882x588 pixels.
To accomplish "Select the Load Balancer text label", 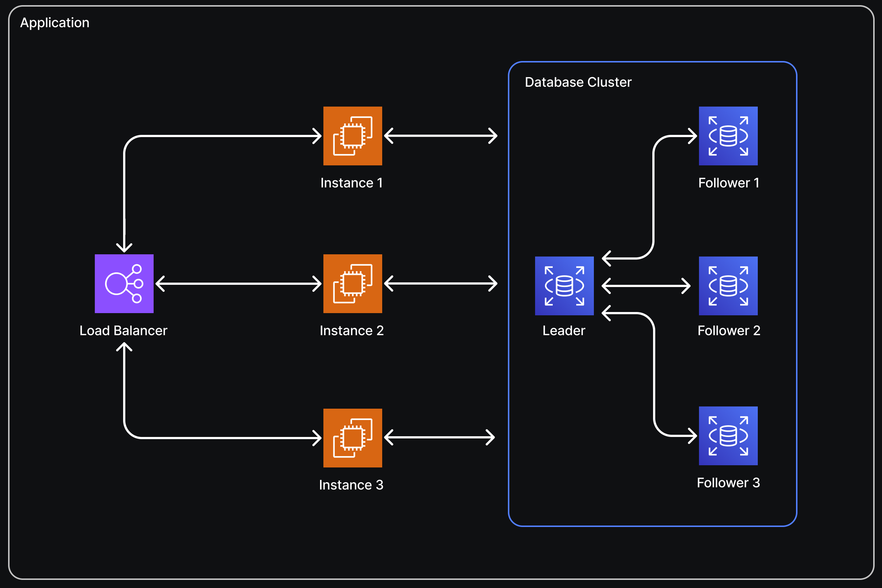I will (x=123, y=331).
